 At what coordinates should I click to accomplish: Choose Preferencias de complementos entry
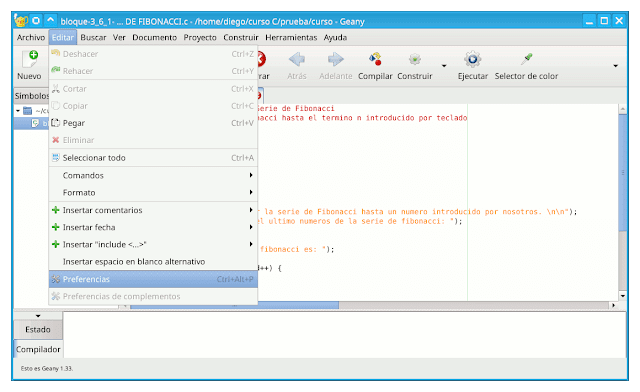coord(153,296)
